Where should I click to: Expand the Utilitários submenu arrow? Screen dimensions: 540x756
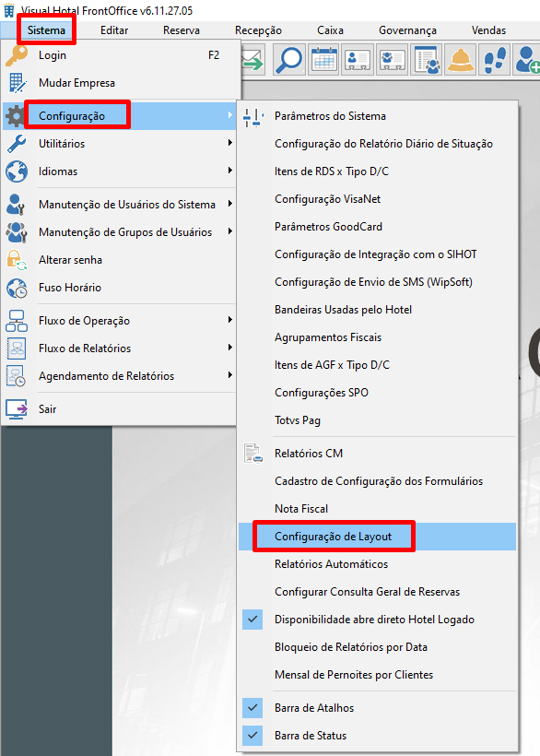pyautogui.click(x=230, y=143)
